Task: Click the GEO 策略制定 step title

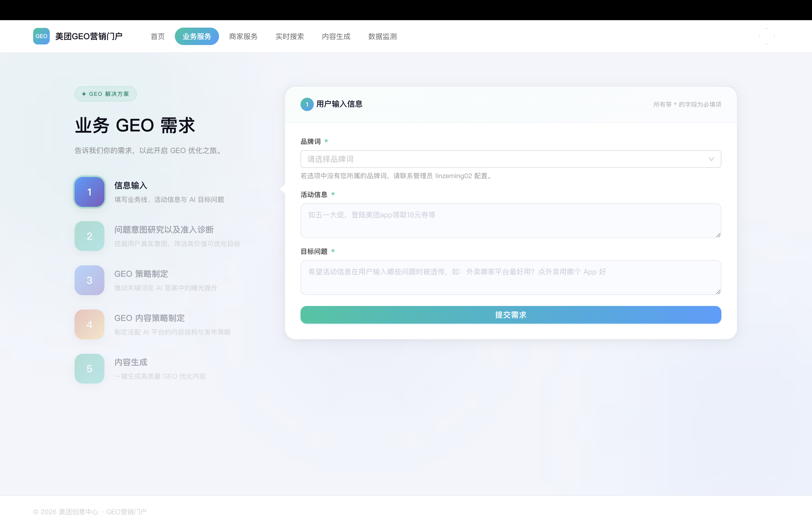Action: (x=141, y=274)
